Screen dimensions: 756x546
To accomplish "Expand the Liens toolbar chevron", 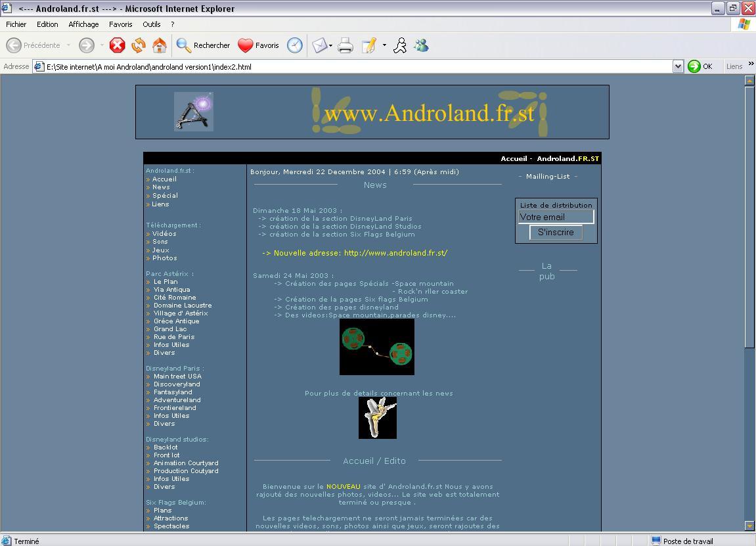I will click(751, 63).
